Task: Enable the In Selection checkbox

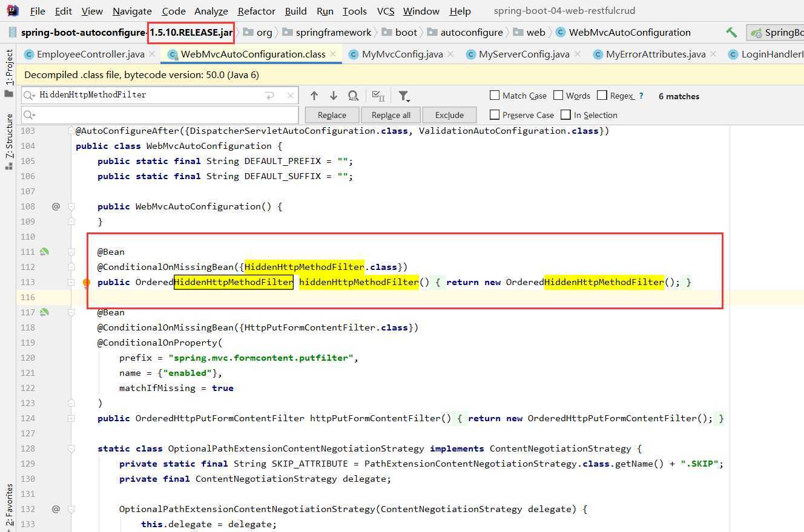Action: tap(566, 114)
